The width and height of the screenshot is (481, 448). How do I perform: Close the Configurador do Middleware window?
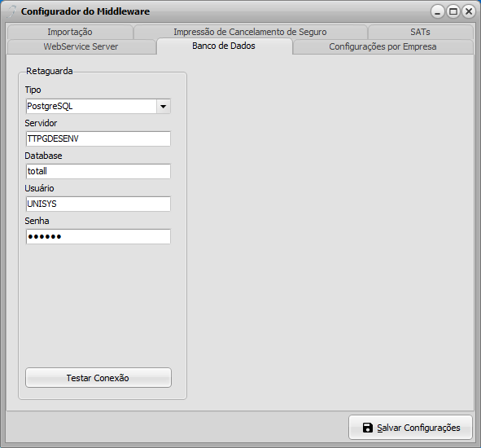[469, 11]
